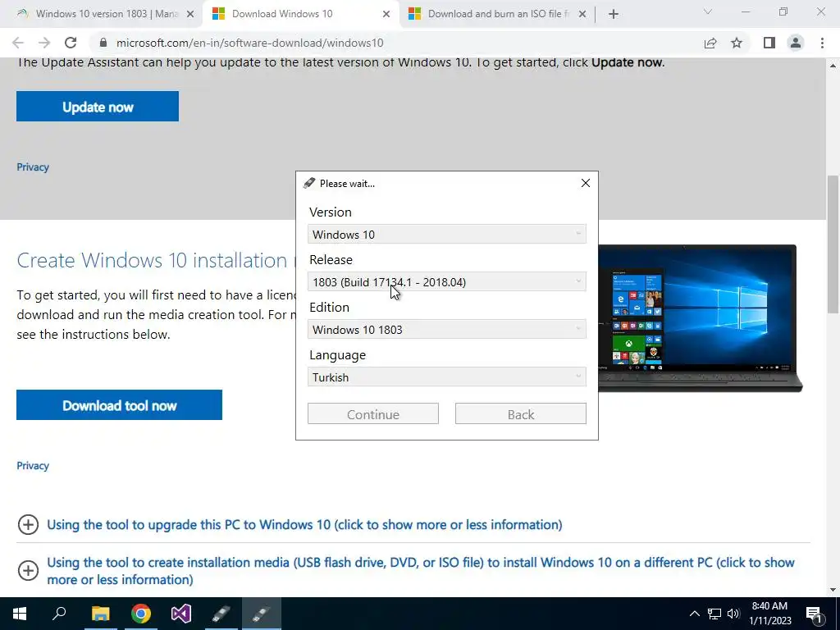Open 'Using the tool to upgrade this PC' link
Screen dimensions: 840x630
[305, 524]
